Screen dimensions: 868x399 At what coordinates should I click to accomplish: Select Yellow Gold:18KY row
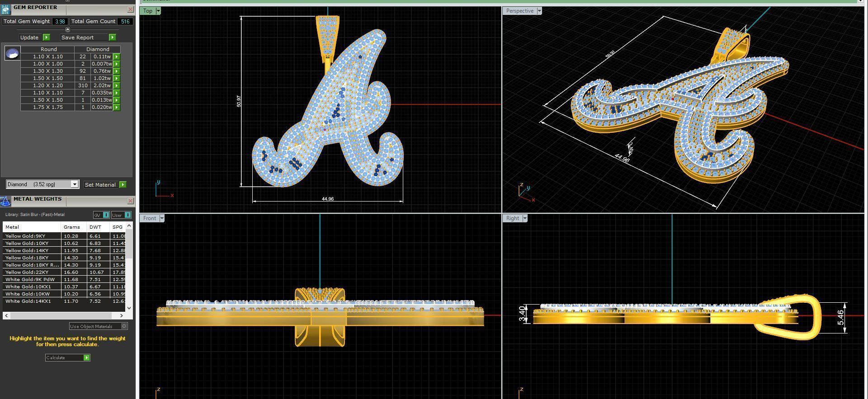(64, 258)
